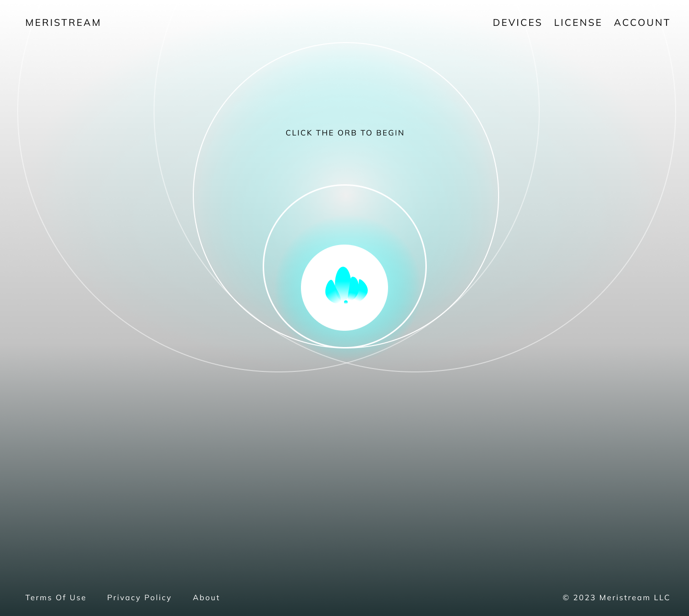
Task: Click the small droplet beneath the lotus
Action: 346,302
